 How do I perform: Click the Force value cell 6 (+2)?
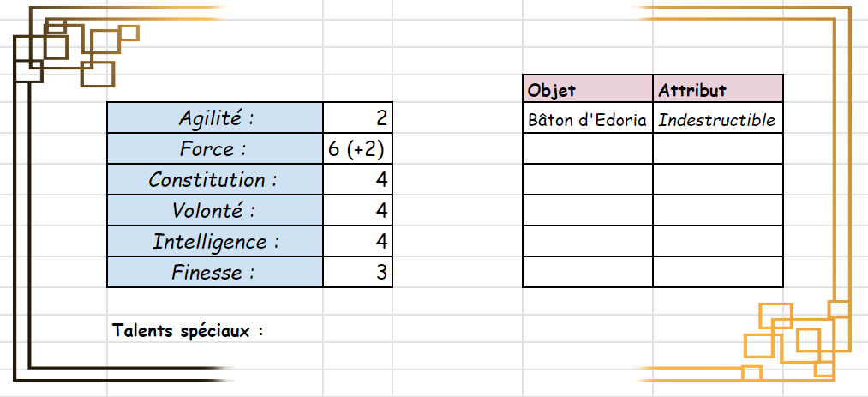coord(357,148)
